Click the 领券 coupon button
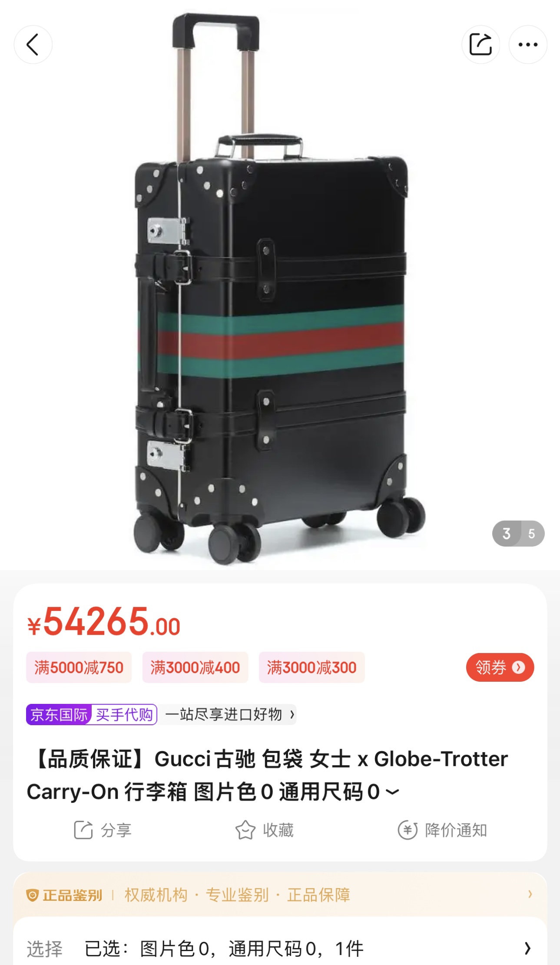The height and width of the screenshot is (965, 560). 500,667
